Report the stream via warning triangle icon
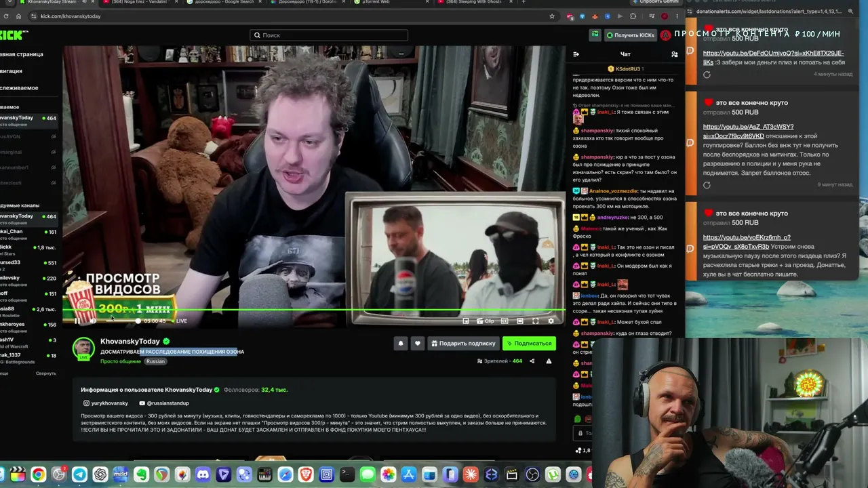 click(549, 361)
